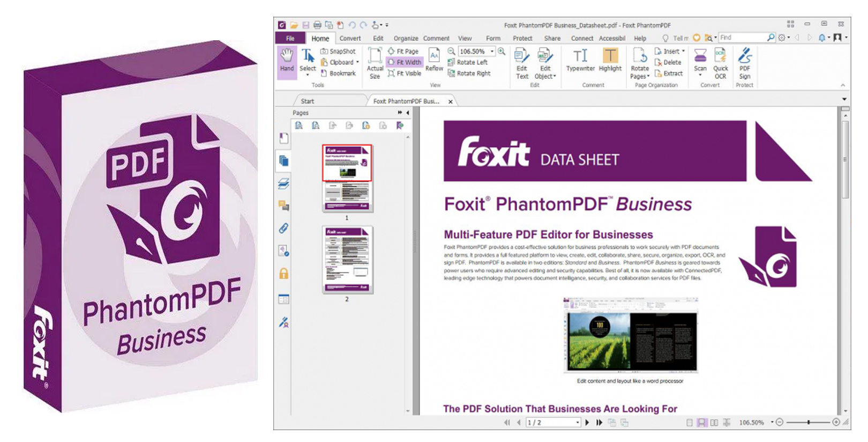Enable Reflow view
The image size is (868, 442).
click(434, 60)
